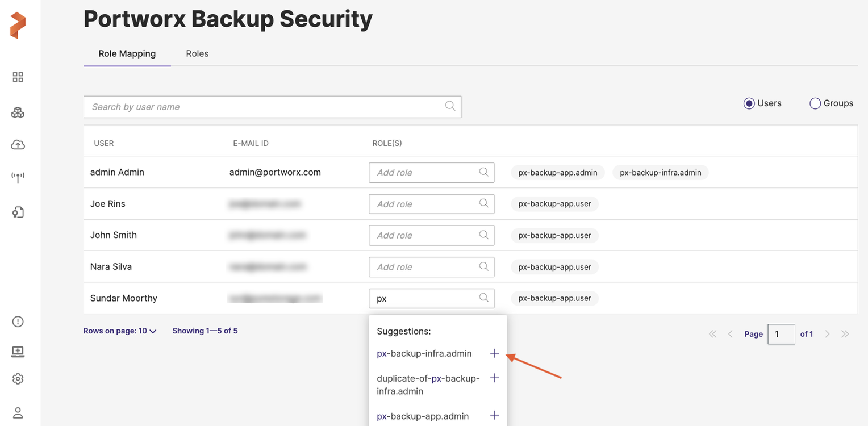This screenshot has width=868, height=426.
Task: Click the px-backup-app.user chip for Nara Silva
Action: 554,267
